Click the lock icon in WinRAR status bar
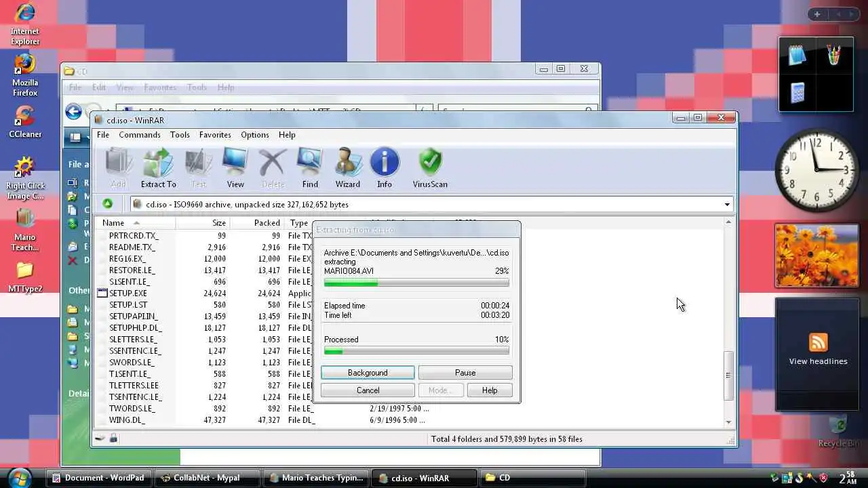This screenshot has width=868, height=488. (113, 439)
